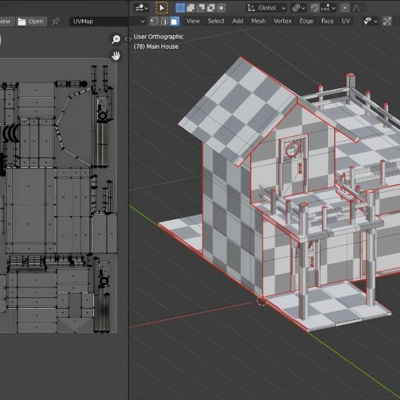Open the dropdown left of Select Box tool
This screenshot has width=400, height=400.
pyautogui.click(x=142, y=8)
